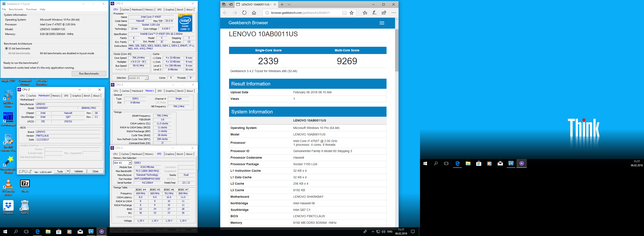Open the Edge favorites hub
The image size is (644, 236).
(x=365, y=13)
